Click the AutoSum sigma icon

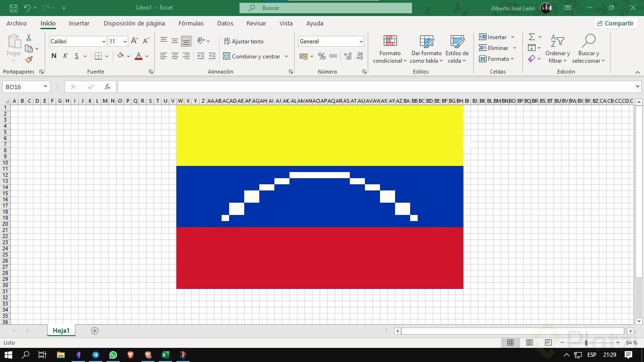click(x=532, y=37)
